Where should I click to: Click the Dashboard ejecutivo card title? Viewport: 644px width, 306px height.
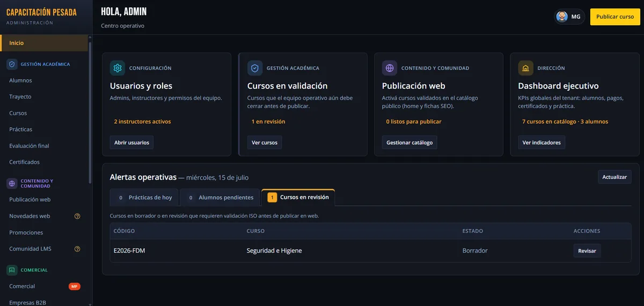coord(558,86)
